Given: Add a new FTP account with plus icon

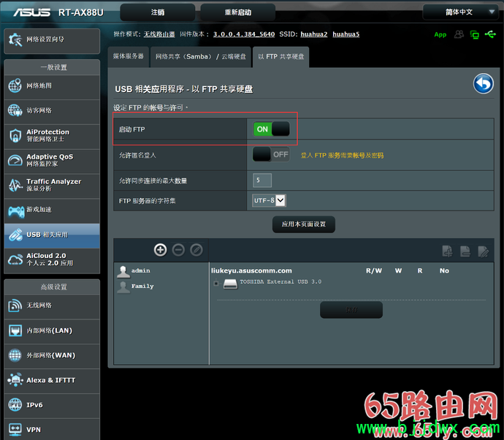Looking at the screenshot, I should click(161, 250).
